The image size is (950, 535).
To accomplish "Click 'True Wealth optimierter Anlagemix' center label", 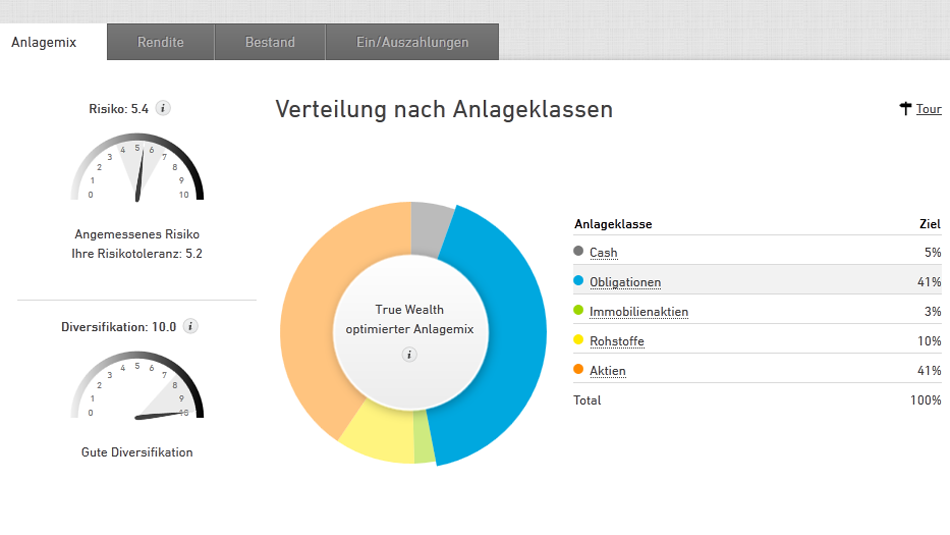I will click(x=410, y=319).
